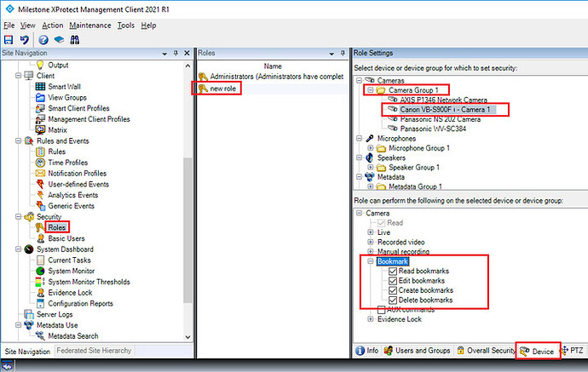Viewport: 588px width, 372px height.
Task: Open Help with the question mark icon
Action: (43, 40)
